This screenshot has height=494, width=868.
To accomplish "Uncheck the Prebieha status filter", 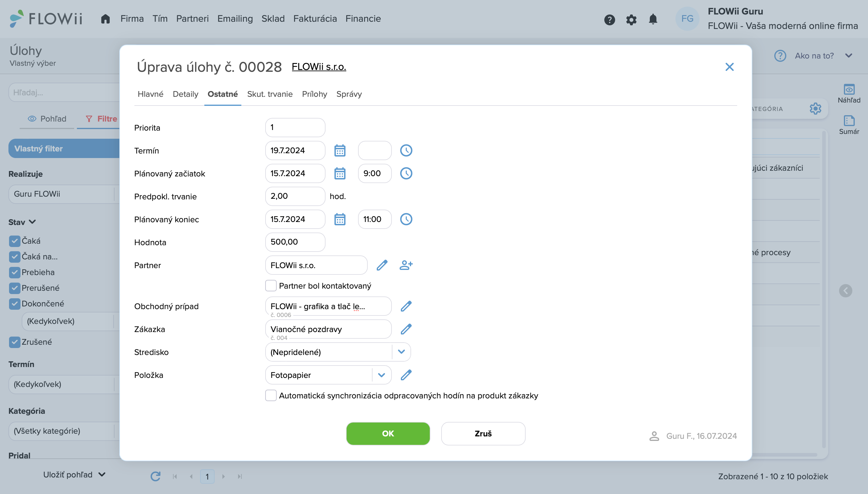I will [x=14, y=272].
